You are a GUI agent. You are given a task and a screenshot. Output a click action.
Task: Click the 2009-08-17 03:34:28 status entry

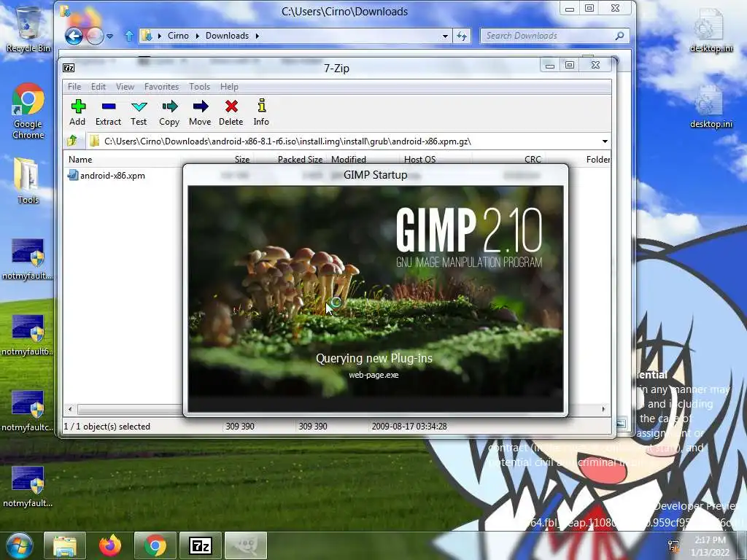pos(409,426)
